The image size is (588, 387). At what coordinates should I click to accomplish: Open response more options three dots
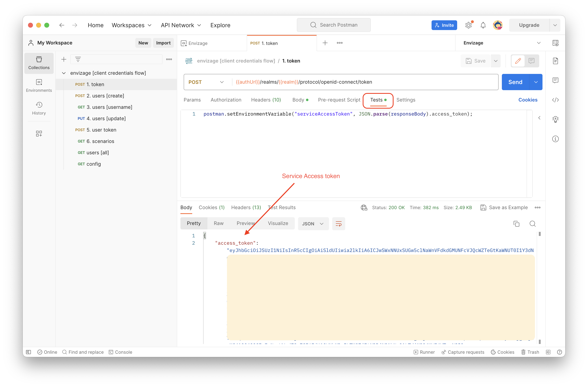(538, 208)
